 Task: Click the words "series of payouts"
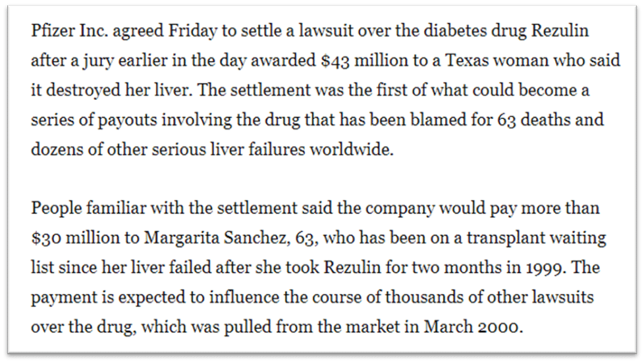[x=94, y=120]
